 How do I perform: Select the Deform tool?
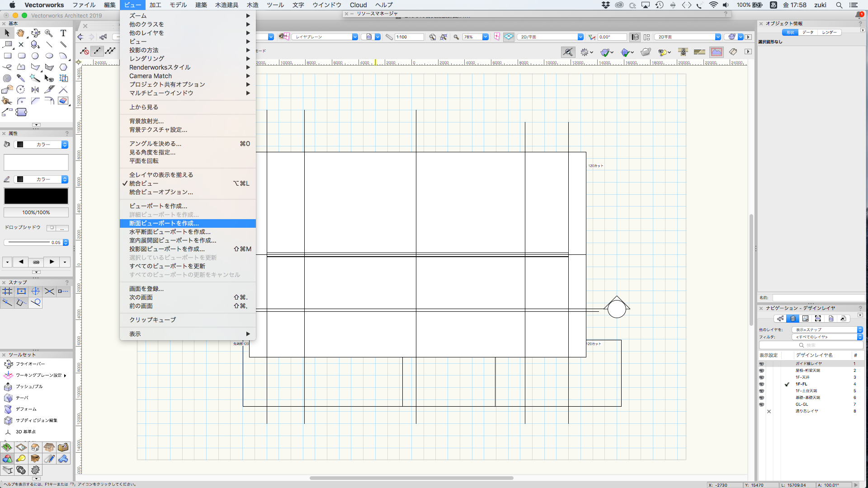coord(20,409)
